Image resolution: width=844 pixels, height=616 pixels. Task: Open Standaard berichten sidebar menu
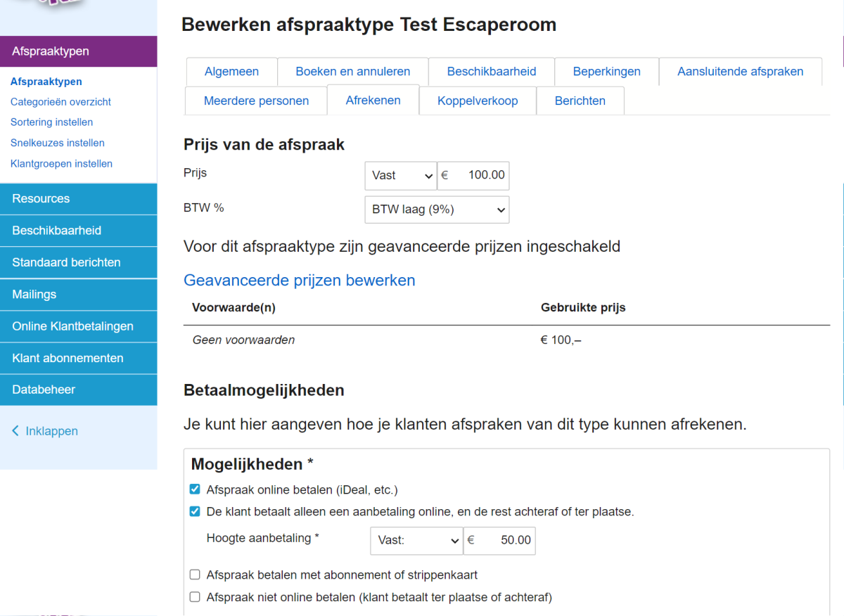(x=79, y=262)
